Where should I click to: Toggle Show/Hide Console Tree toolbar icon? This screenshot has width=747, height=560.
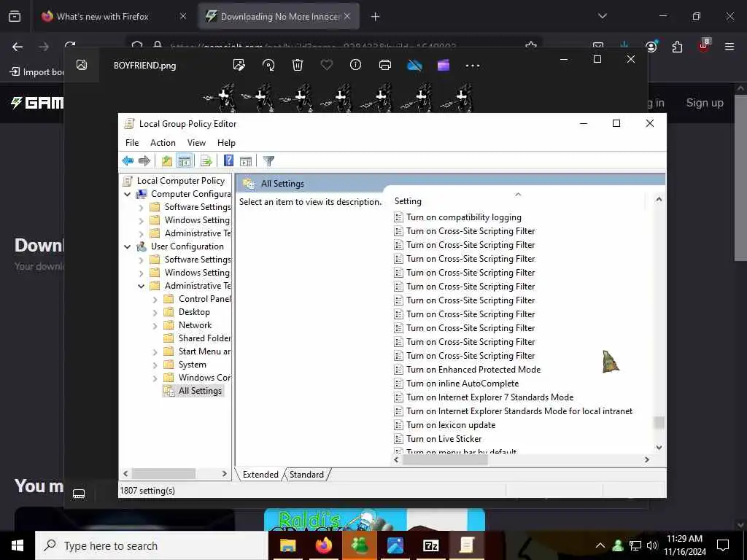tap(185, 161)
